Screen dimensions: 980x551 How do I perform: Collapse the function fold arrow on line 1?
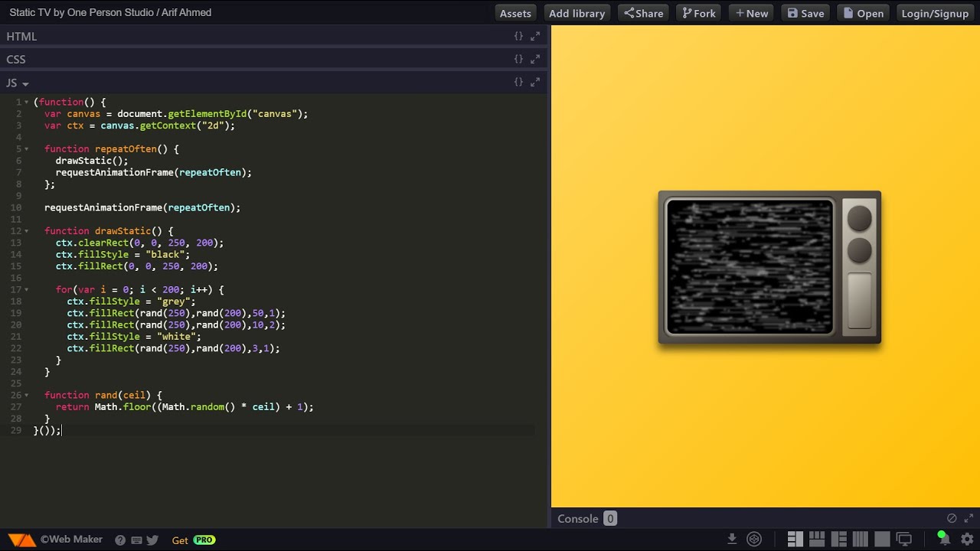[27, 102]
